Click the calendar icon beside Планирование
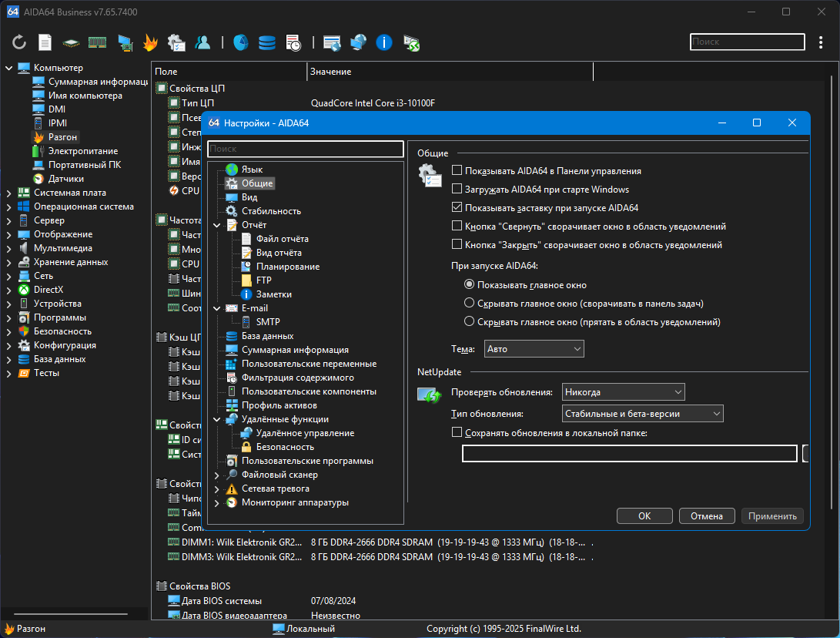Image resolution: width=840 pixels, height=638 pixels. (x=246, y=267)
